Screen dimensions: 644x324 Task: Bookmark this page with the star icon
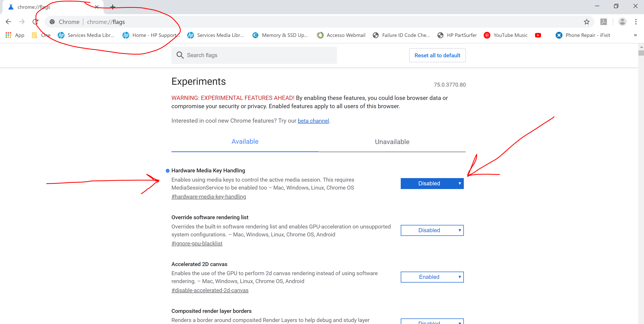pos(586,22)
